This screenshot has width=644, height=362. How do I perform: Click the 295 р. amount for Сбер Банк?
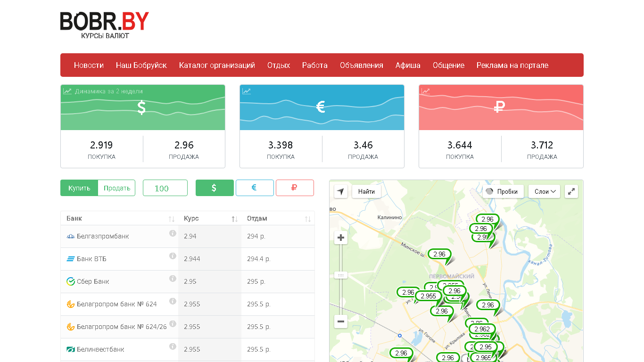[256, 281]
